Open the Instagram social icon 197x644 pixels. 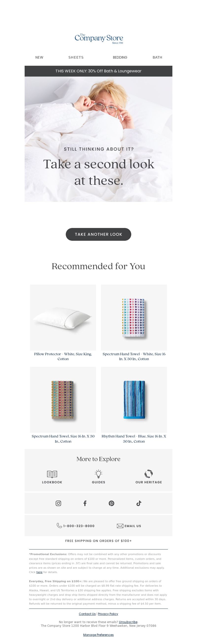click(x=58, y=503)
